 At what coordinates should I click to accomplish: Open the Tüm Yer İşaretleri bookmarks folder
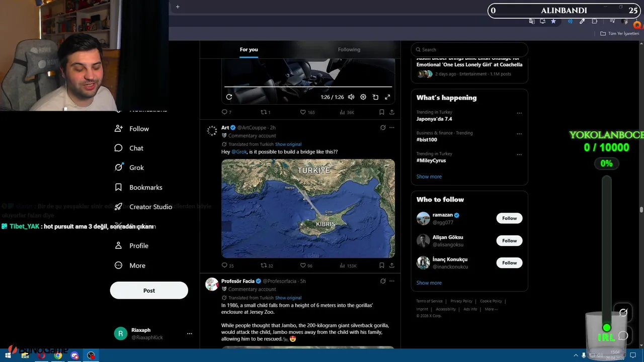pos(620,34)
